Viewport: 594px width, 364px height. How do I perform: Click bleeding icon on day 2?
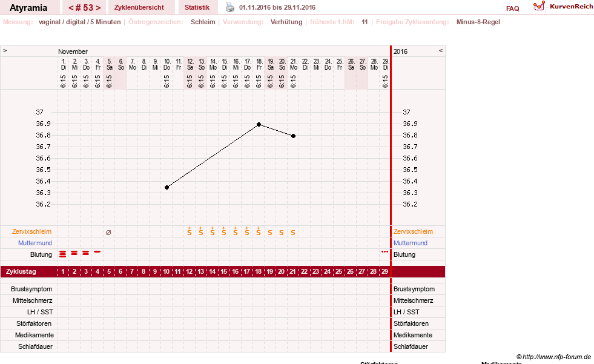click(74, 253)
